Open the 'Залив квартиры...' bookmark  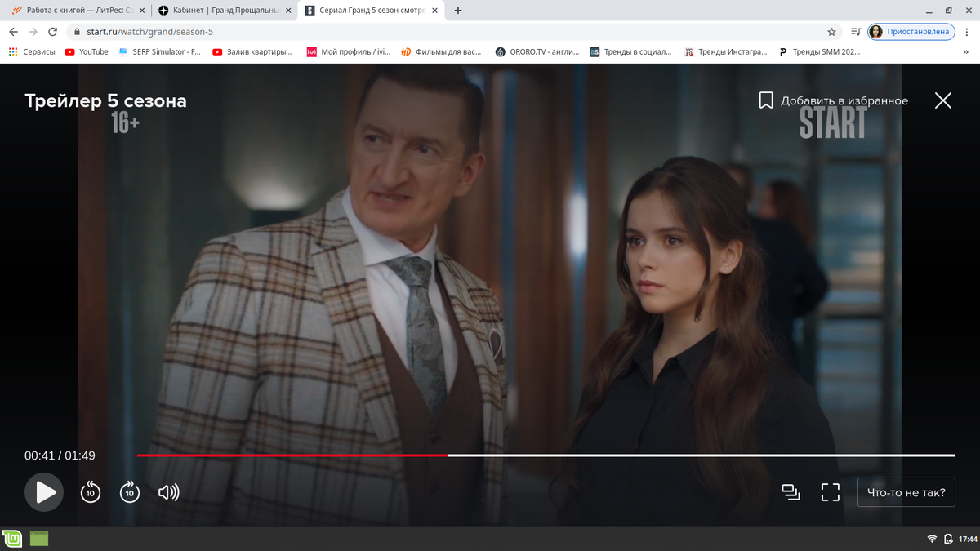(x=252, y=51)
